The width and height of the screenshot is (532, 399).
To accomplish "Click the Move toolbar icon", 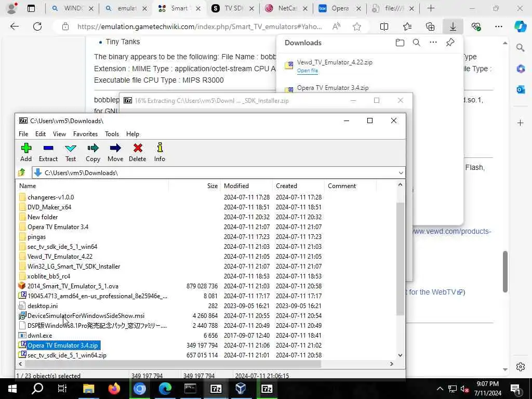I will pos(115,152).
